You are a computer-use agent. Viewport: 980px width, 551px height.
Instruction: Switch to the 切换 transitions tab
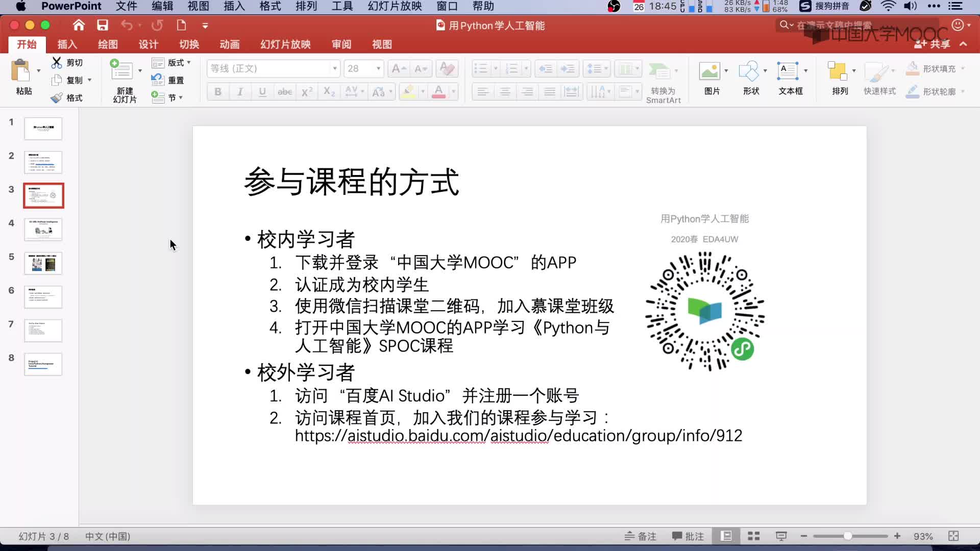(189, 44)
